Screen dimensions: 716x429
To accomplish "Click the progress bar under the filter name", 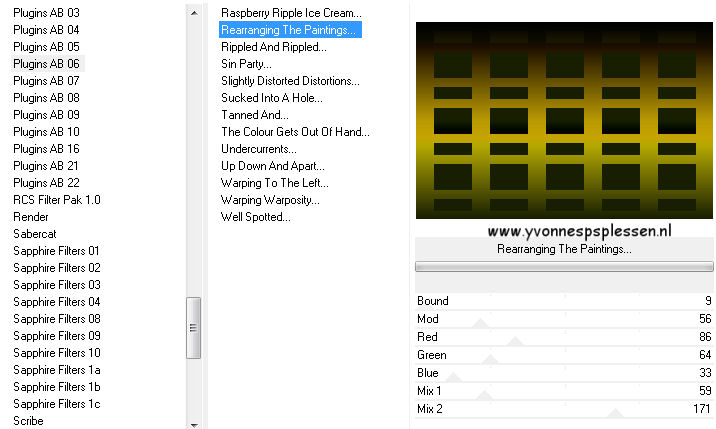I will click(564, 267).
